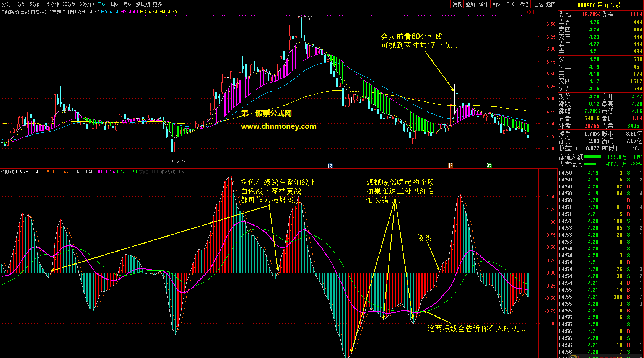Click the chart high price label 6.65

[x=308, y=18]
